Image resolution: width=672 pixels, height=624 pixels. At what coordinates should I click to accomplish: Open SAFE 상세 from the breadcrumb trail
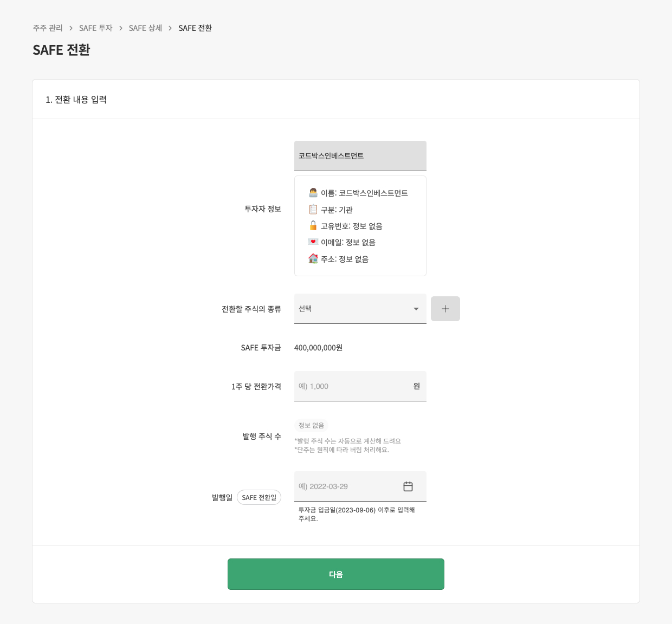coord(145,28)
